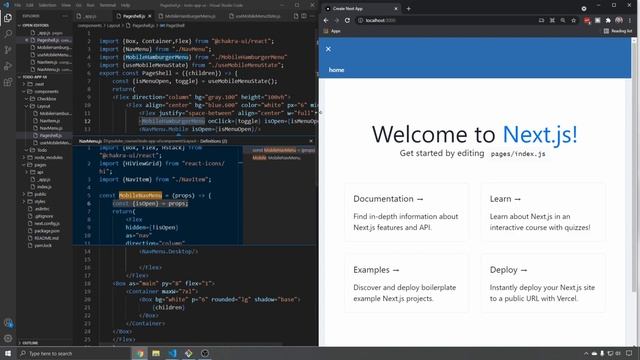Bookmark this page with the star icon

pos(573,20)
